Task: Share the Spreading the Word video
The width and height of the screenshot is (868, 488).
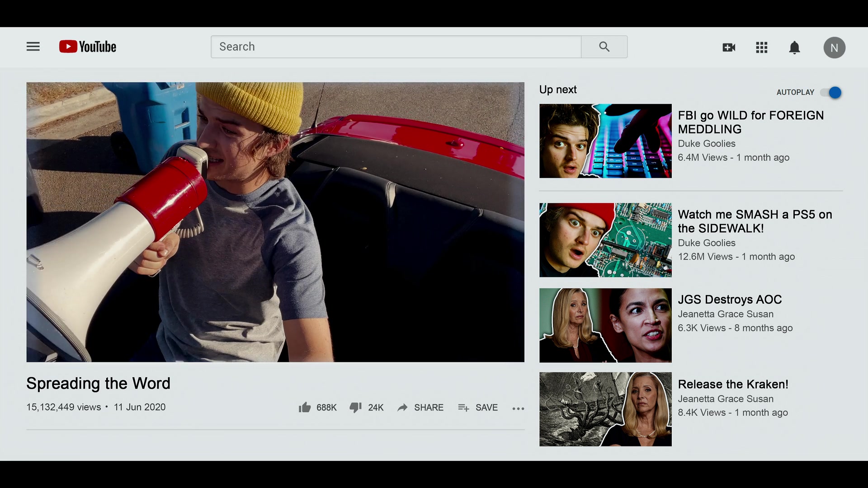Action: [x=420, y=408]
